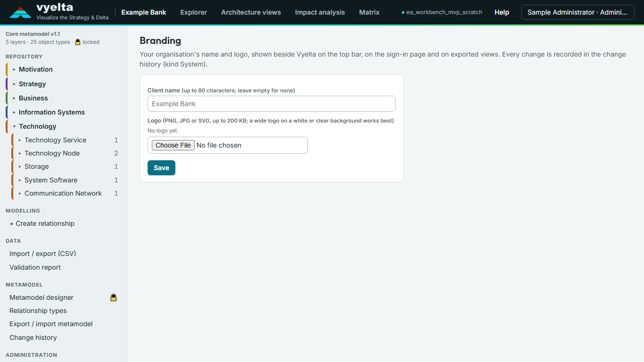The width and height of the screenshot is (644, 362).
Task: Open the Help menu
Action: point(502,12)
